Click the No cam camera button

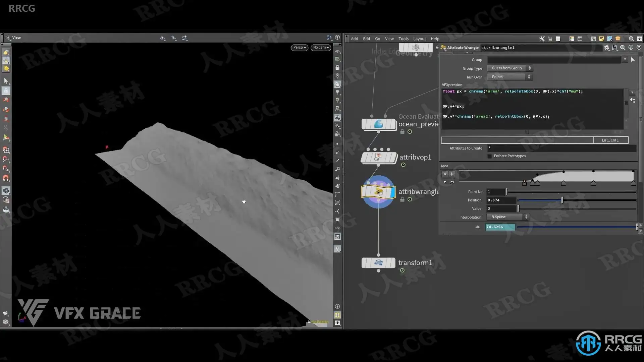click(321, 48)
